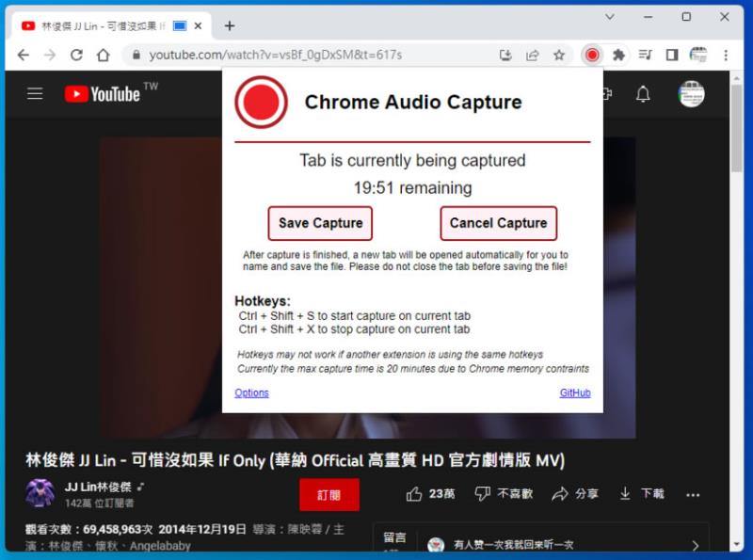Go back to the previous page
Screen dimensions: 753x560
tap(23, 55)
